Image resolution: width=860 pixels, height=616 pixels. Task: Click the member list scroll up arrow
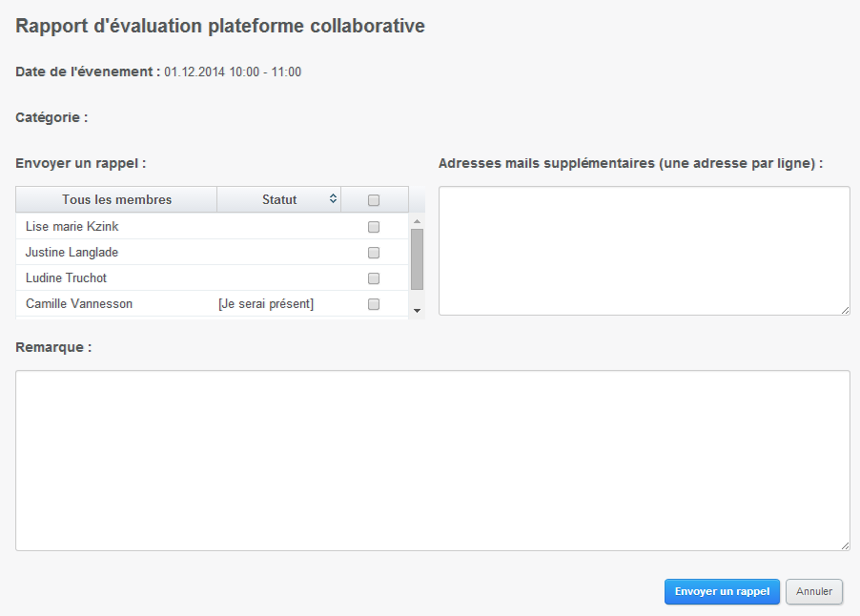(417, 221)
